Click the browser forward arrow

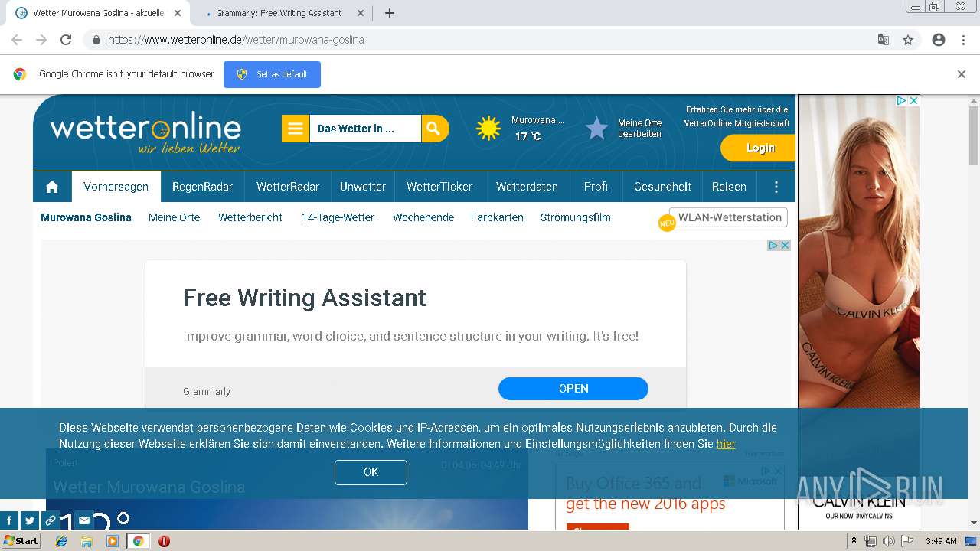[41, 40]
